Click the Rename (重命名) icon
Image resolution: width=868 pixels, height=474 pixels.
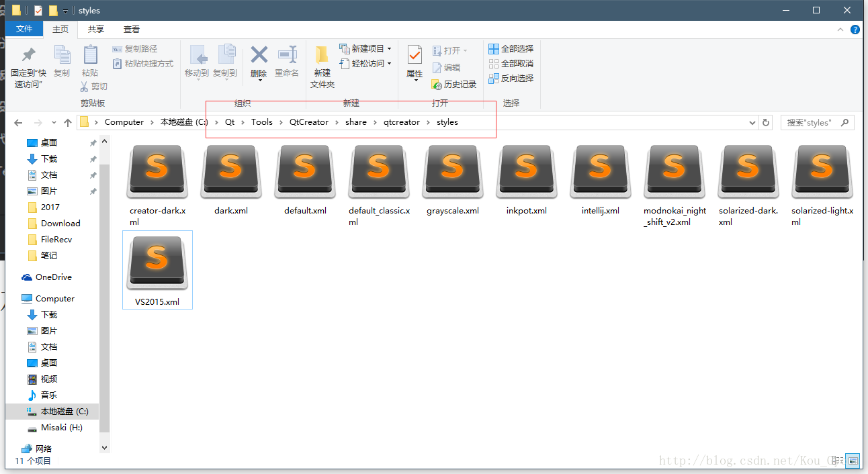(x=287, y=55)
